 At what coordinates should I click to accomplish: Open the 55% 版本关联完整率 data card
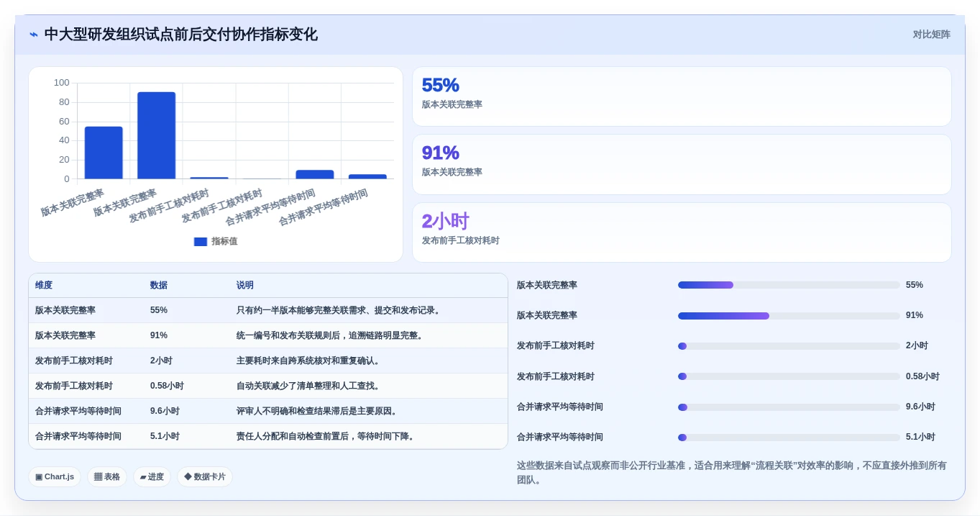(x=682, y=96)
